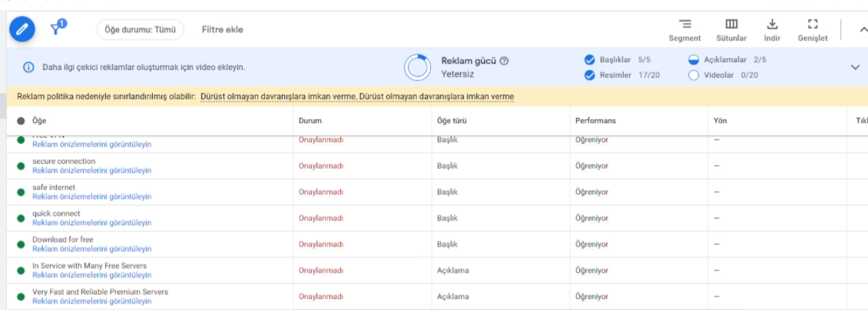Screen dimensions: 868x310
Task: Open ad previews link under quick connect
Action: click(92, 223)
